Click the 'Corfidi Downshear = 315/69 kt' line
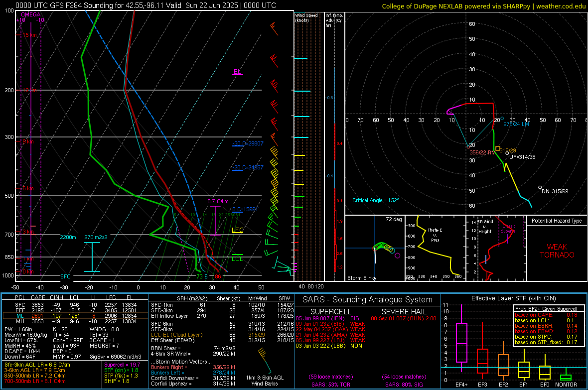Viewport: 588px width, 390px height. (x=193, y=378)
